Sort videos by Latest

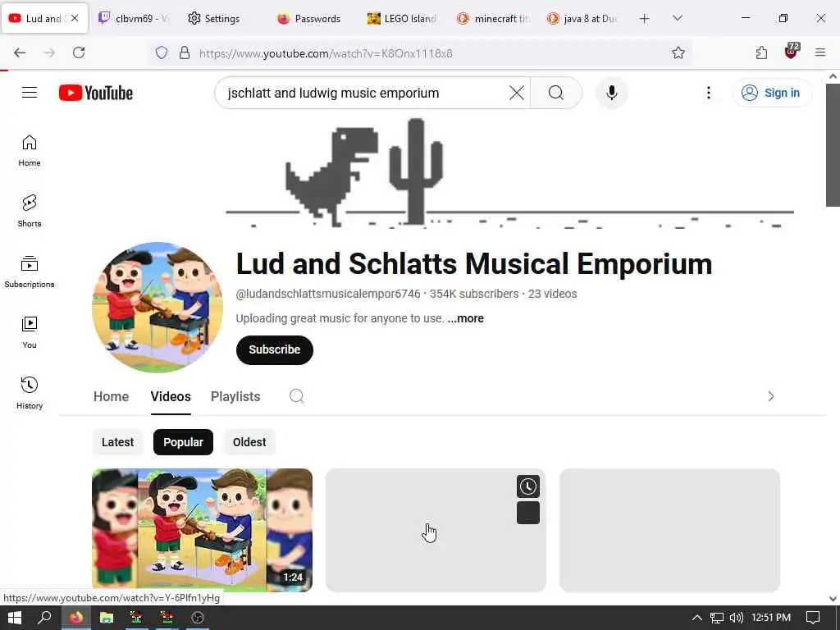117,442
